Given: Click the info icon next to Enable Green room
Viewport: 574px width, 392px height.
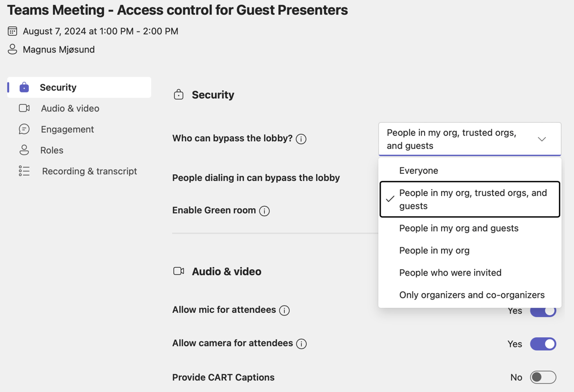Looking at the screenshot, I should [x=264, y=210].
